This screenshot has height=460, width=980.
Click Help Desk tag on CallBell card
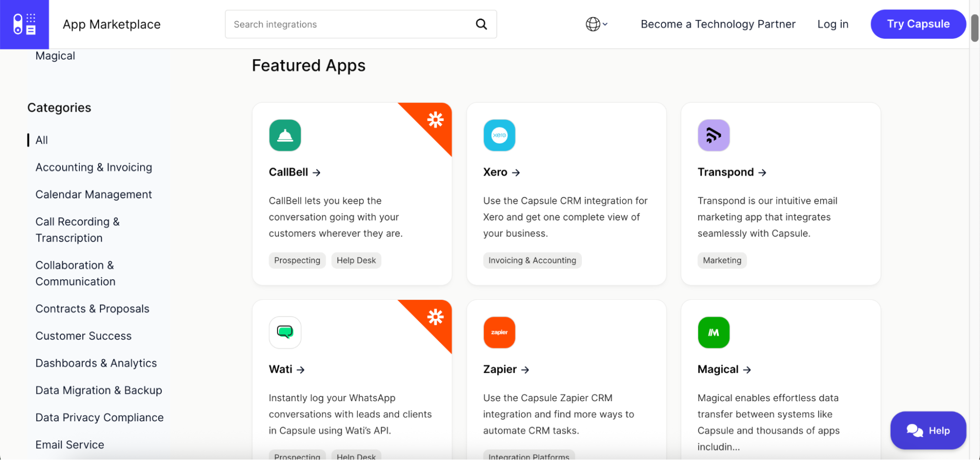pos(356,261)
